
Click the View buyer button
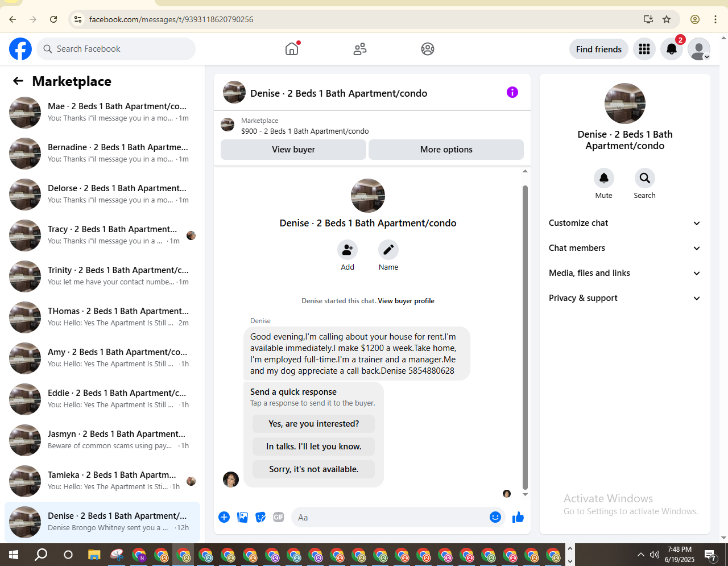293,150
